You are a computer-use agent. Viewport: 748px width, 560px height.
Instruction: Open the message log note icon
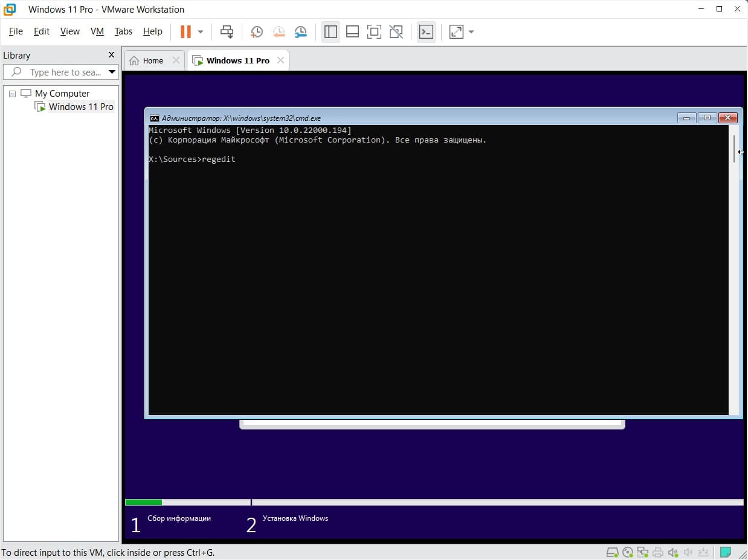[726, 552]
